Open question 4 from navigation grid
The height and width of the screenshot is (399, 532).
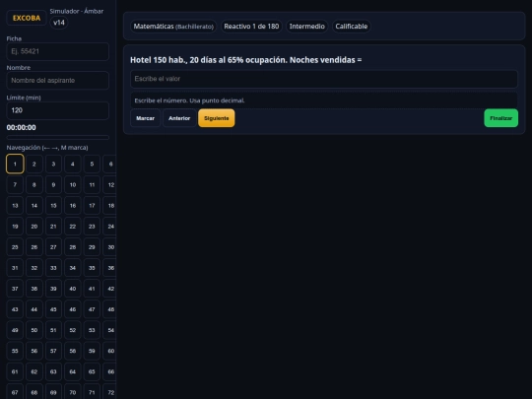click(x=73, y=164)
